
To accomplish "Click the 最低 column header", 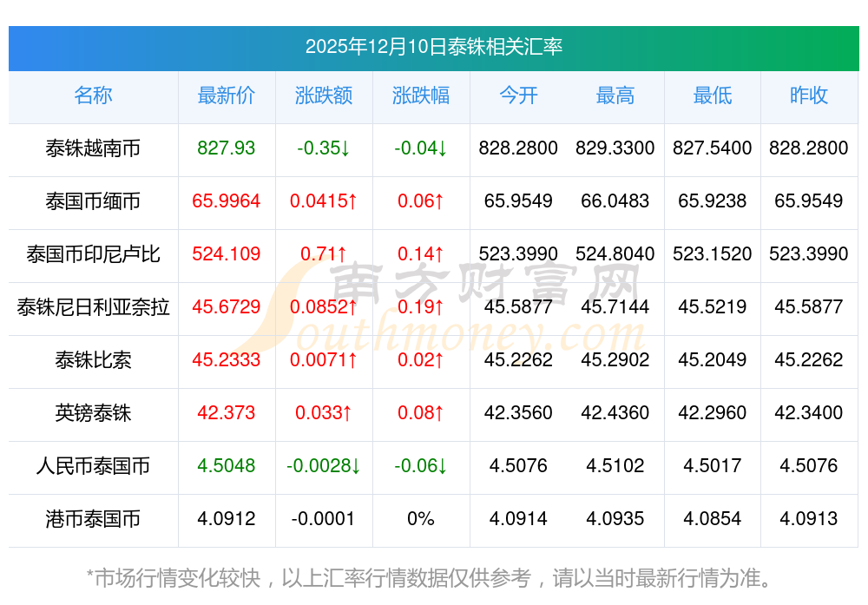I will pos(713,95).
